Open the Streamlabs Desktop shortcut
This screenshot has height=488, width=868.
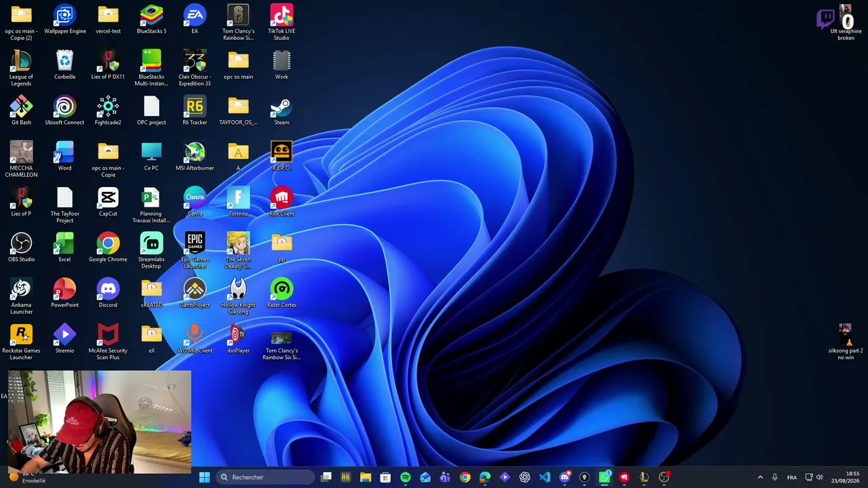click(x=151, y=250)
